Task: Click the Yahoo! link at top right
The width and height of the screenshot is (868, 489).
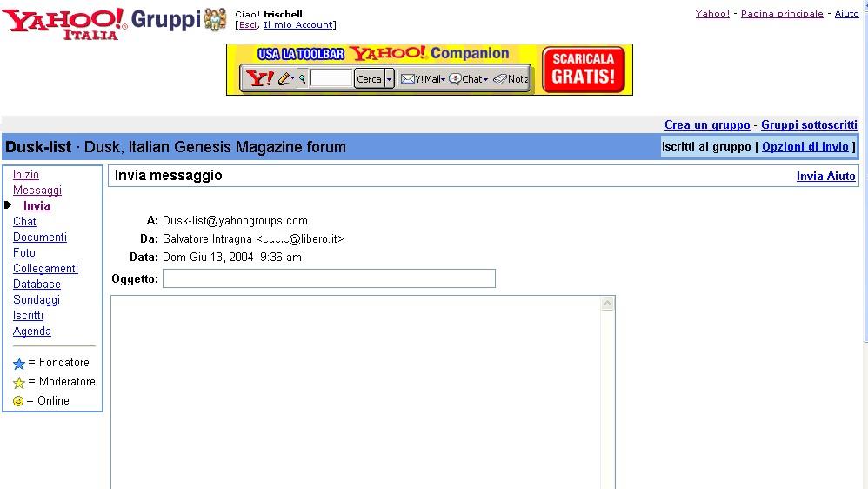Action: tap(712, 13)
